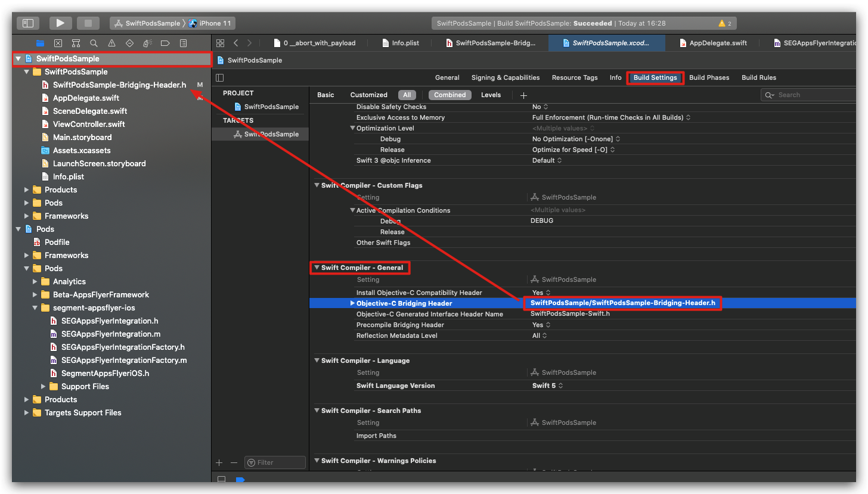The height and width of the screenshot is (494, 868).
Task: Select the Basic settings filter
Action: point(325,95)
